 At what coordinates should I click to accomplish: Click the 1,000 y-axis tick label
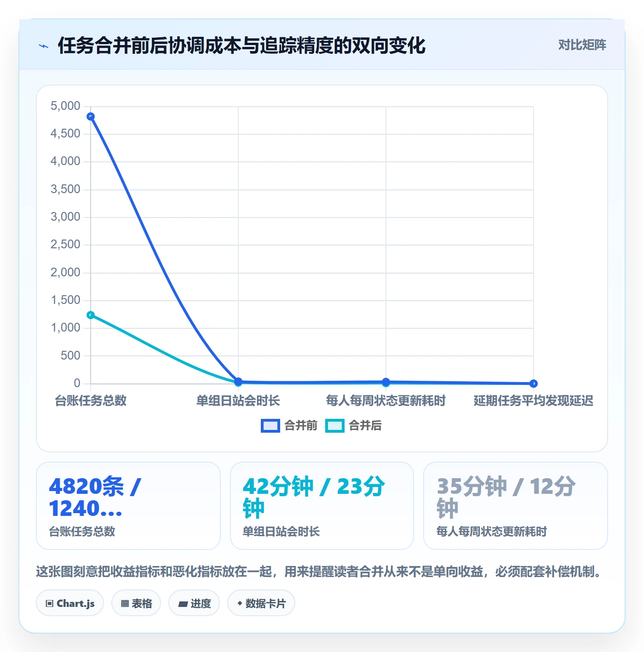click(65, 328)
